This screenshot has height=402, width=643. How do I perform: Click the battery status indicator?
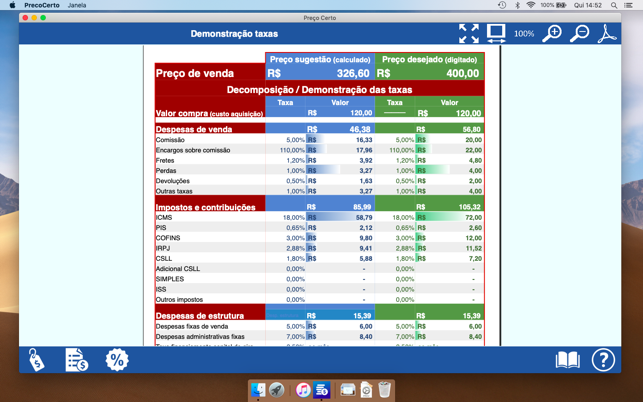pyautogui.click(x=553, y=5)
